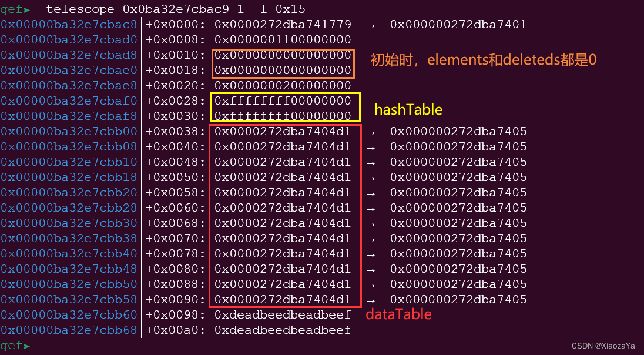Click dereferenced pointer 0x000000272dba7401
Image resolution: width=644 pixels, height=355 pixels.
tap(458, 25)
